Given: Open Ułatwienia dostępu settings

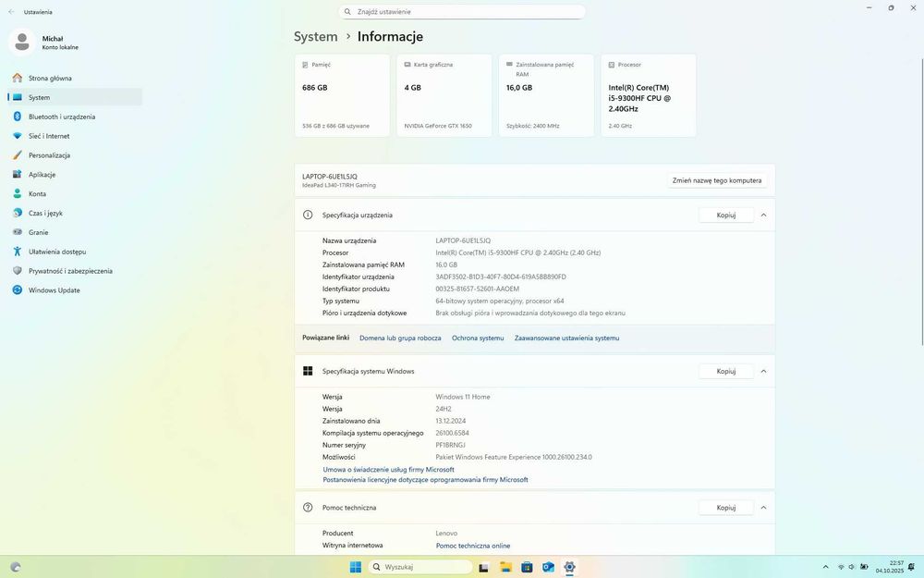Looking at the screenshot, I should [74, 252].
